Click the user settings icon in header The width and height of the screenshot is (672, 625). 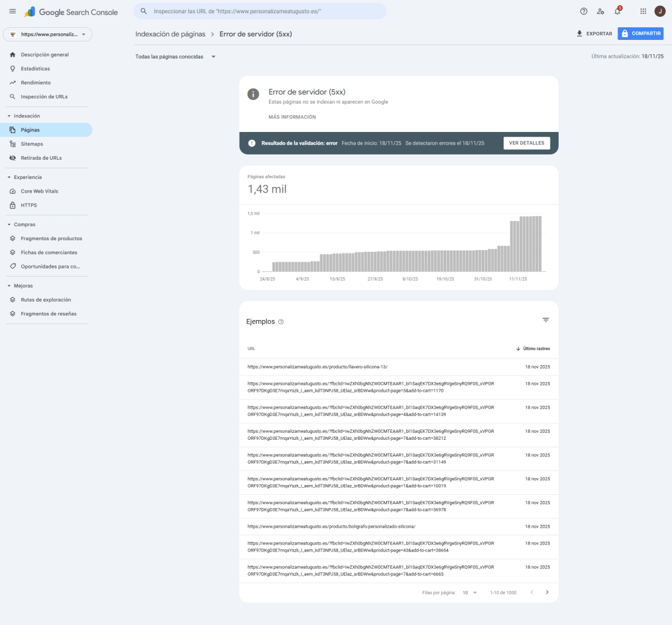(600, 12)
